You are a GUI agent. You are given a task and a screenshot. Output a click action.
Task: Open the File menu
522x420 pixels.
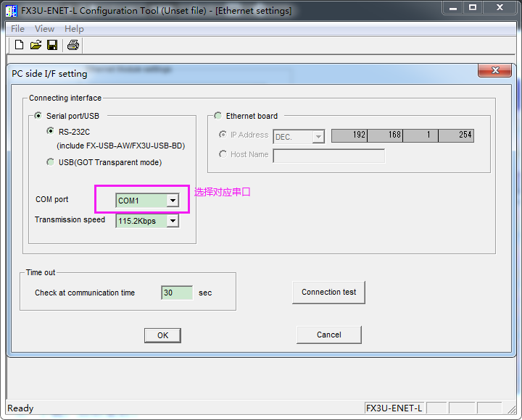[x=17, y=29]
